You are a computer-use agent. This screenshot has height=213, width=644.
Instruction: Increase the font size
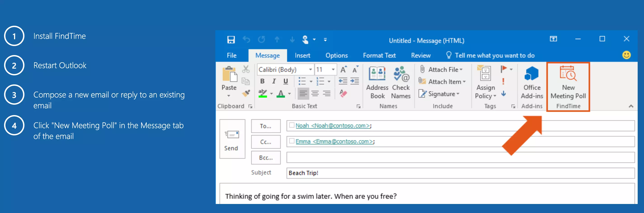tap(344, 69)
